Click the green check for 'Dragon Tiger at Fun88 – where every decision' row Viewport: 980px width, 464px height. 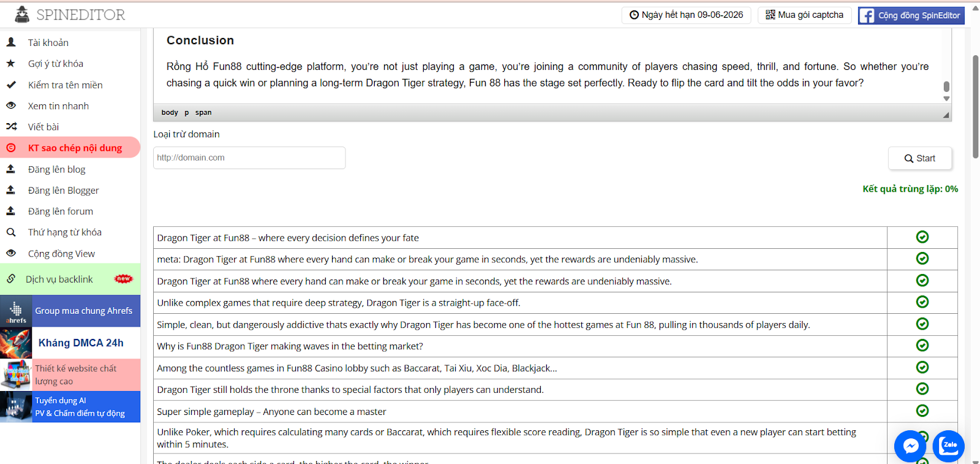click(x=922, y=237)
